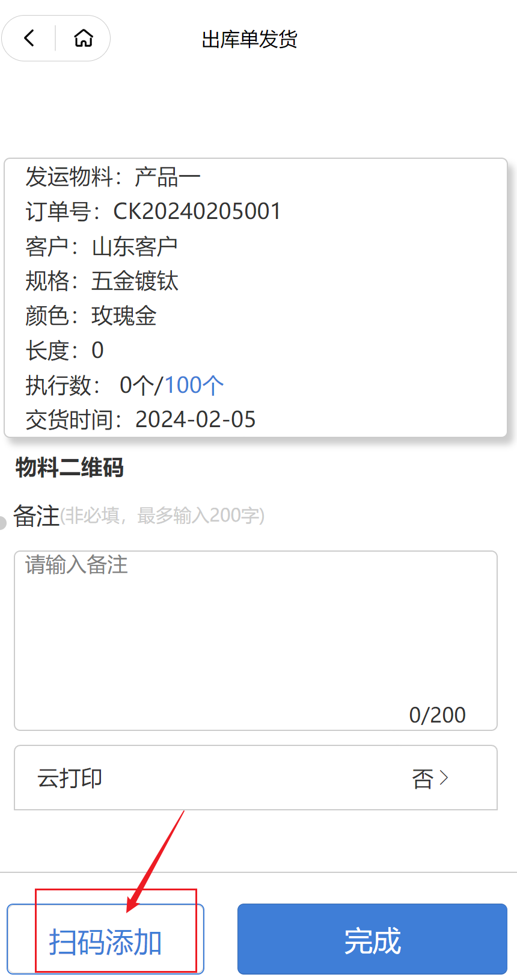
Task: Click the 颜色 玫瑰金 line
Action: [91, 316]
